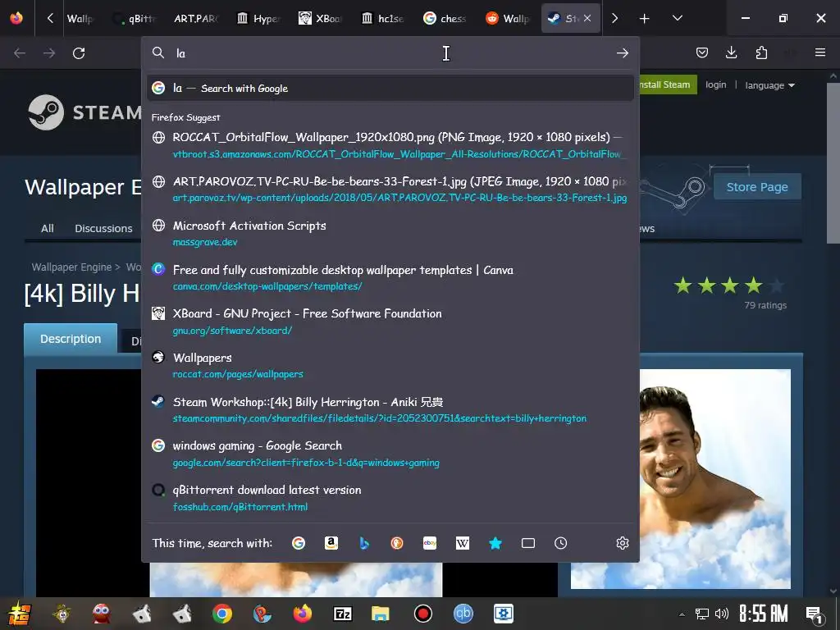Image resolution: width=840 pixels, height=630 pixels.
Task: Open the notification center icon
Action: tap(814, 615)
